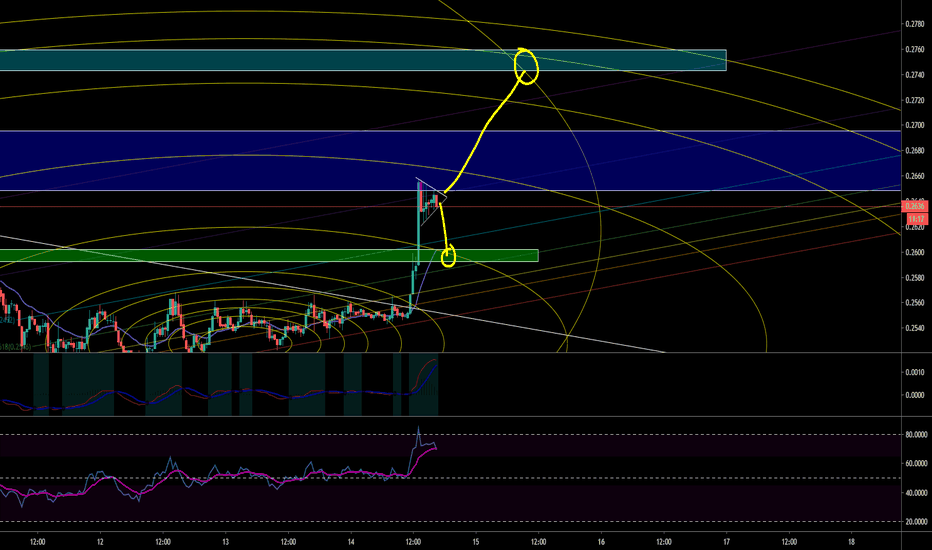The width and height of the screenshot is (932, 550).
Task: Click the red current price tag 0.2636
Action: (914, 206)
